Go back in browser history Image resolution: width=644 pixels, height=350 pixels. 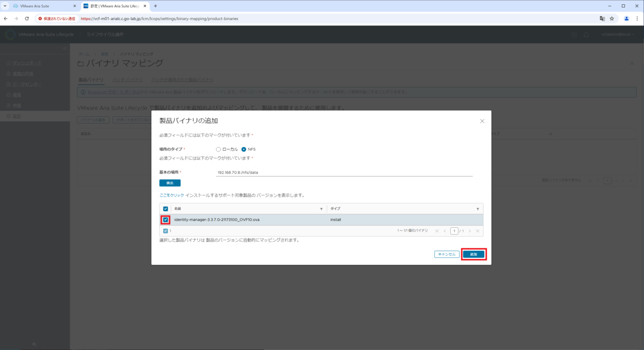pos(6,18)
